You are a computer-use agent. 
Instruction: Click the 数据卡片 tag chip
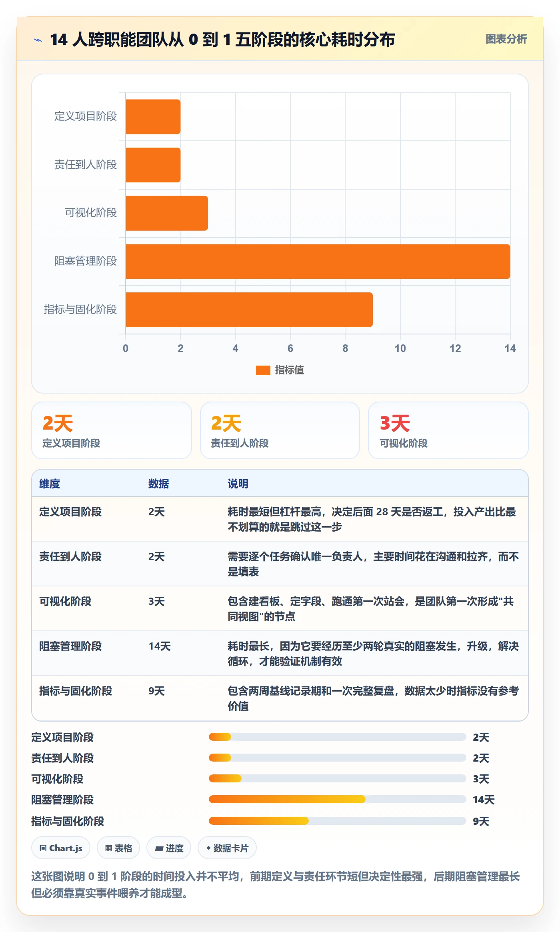tap(227, 848)
